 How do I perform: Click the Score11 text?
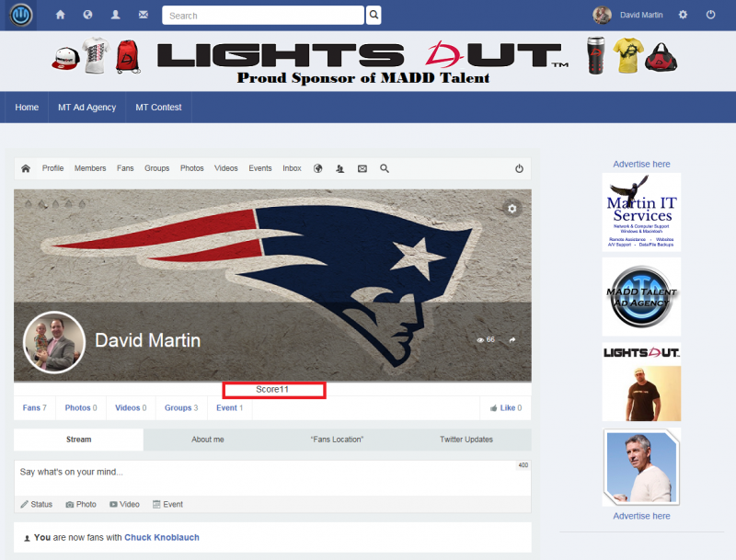click(x=272, y=389)
